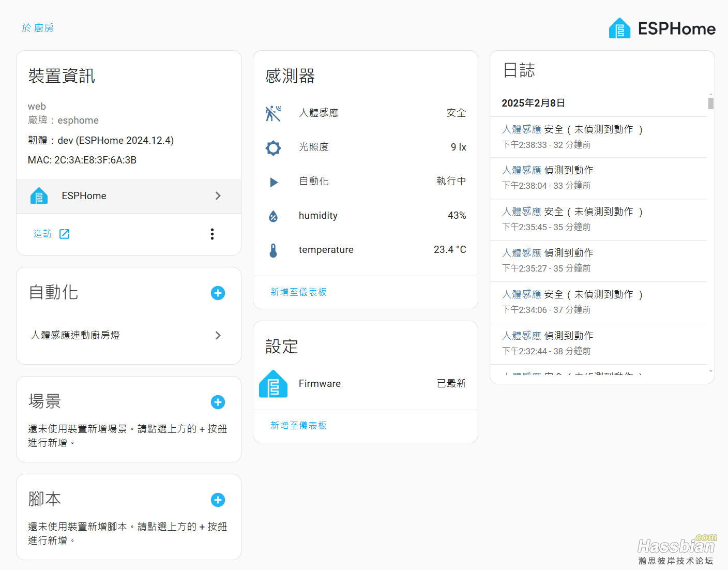The width and height of the screenshot is (728, 570).
Task: Click the motion sensor icon for 人體感應
Action: pos(273,113)
